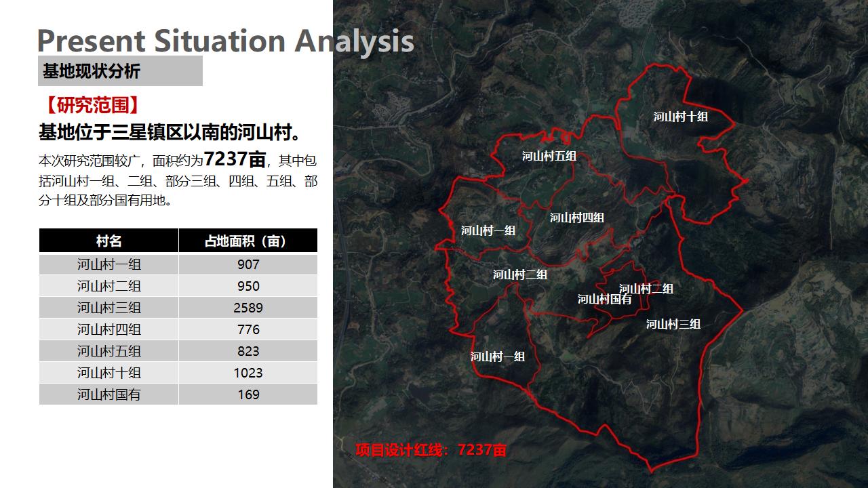Click the map label 河山村五组
The width and height of the screenshot is (868, 488).
tap(549, 156)
